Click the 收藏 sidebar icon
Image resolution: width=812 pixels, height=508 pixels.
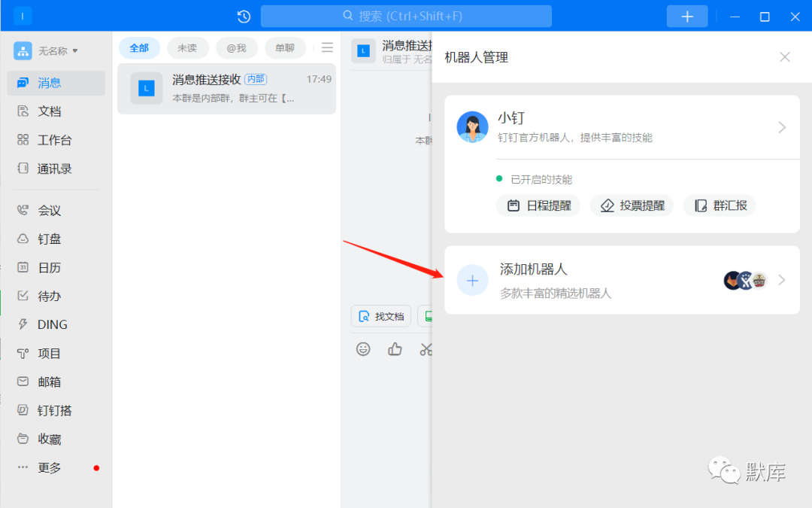(x=23, y=439)
